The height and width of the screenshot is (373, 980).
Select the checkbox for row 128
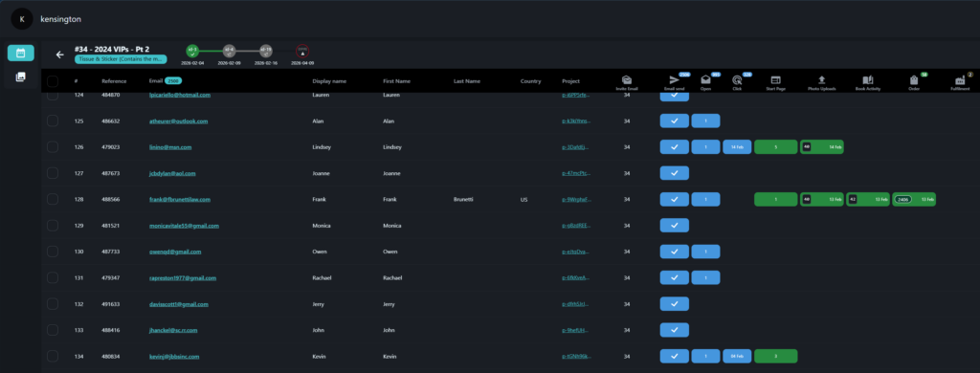(53, 199)
